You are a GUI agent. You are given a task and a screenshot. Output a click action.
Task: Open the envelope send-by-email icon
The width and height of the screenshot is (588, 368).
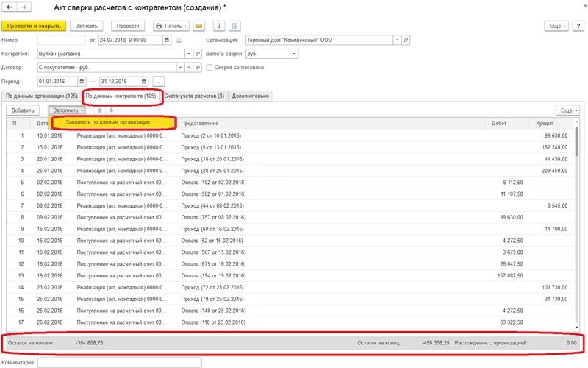199,26
